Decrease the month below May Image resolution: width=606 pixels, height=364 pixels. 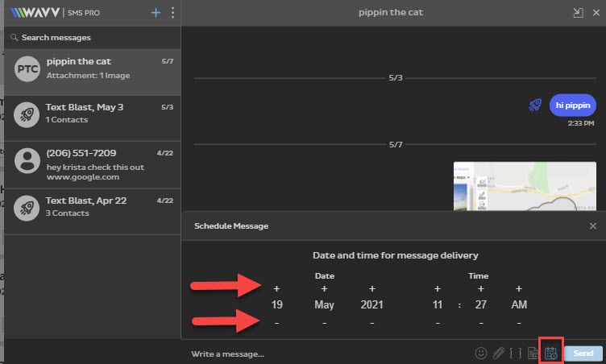point(324,323)
